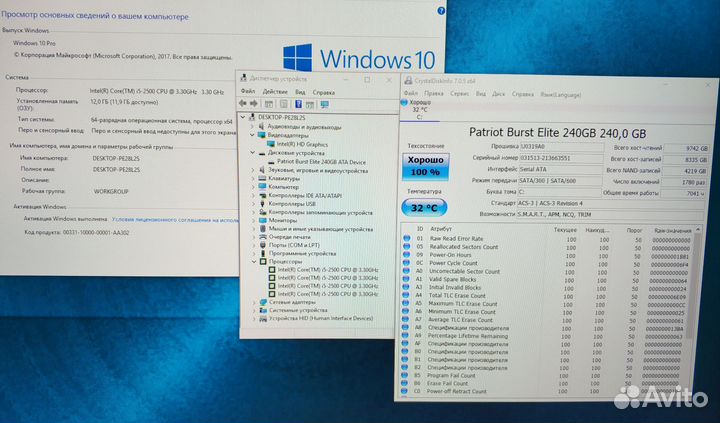Open Справка menu in Device Manager
This screenshot has width=720, height=423.
click(324, 93)
